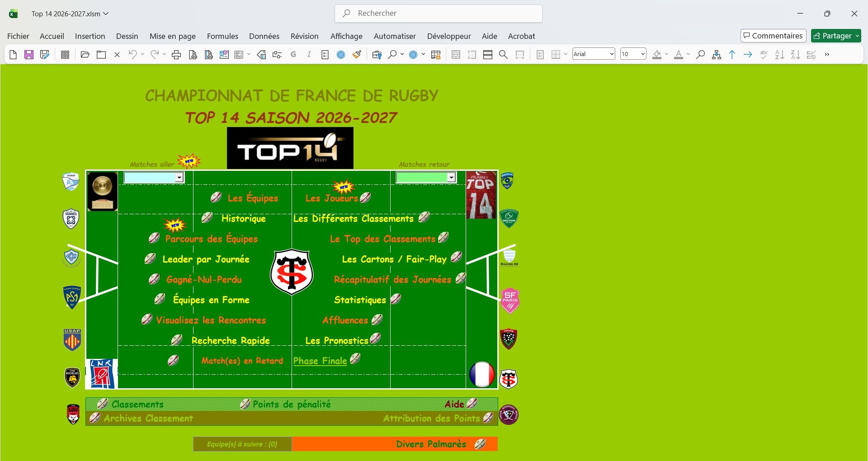The width and height of the screenshot is (868, 461).
Task: Open the Matches retour dropdown
Action: [451, 178]
